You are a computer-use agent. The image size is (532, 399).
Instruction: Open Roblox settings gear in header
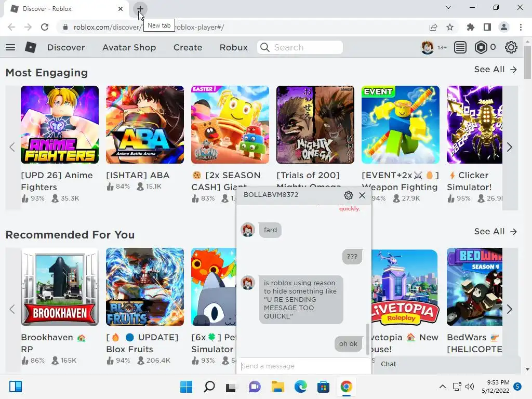tap(511, 47)
